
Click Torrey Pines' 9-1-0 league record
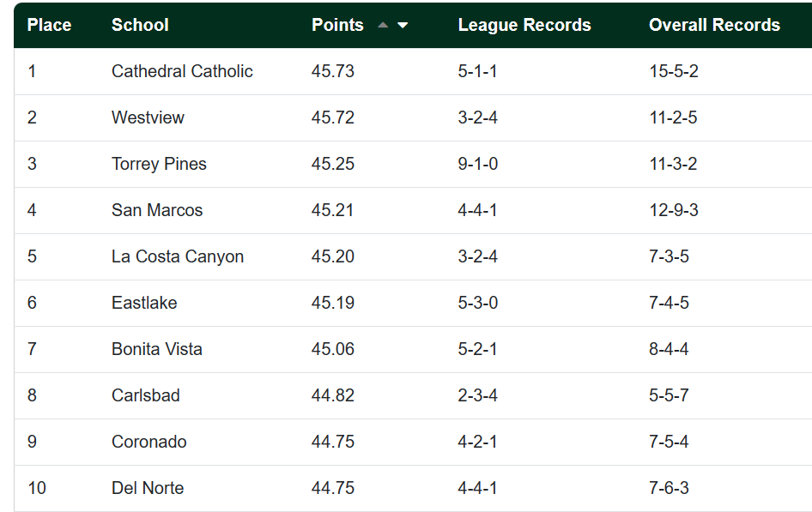(478, 164)
